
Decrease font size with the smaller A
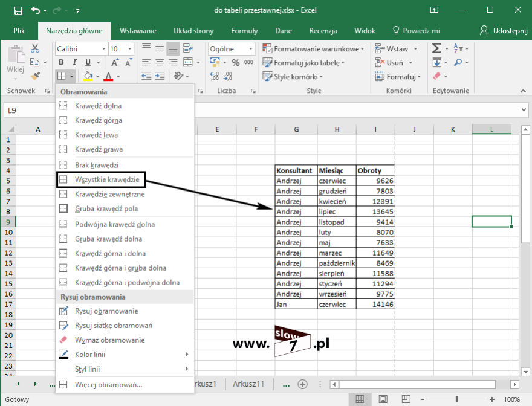[x=128, y=63]
